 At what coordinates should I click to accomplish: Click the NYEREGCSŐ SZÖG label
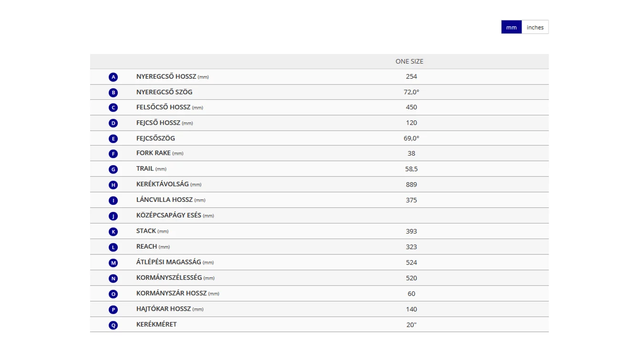(164, 92)
